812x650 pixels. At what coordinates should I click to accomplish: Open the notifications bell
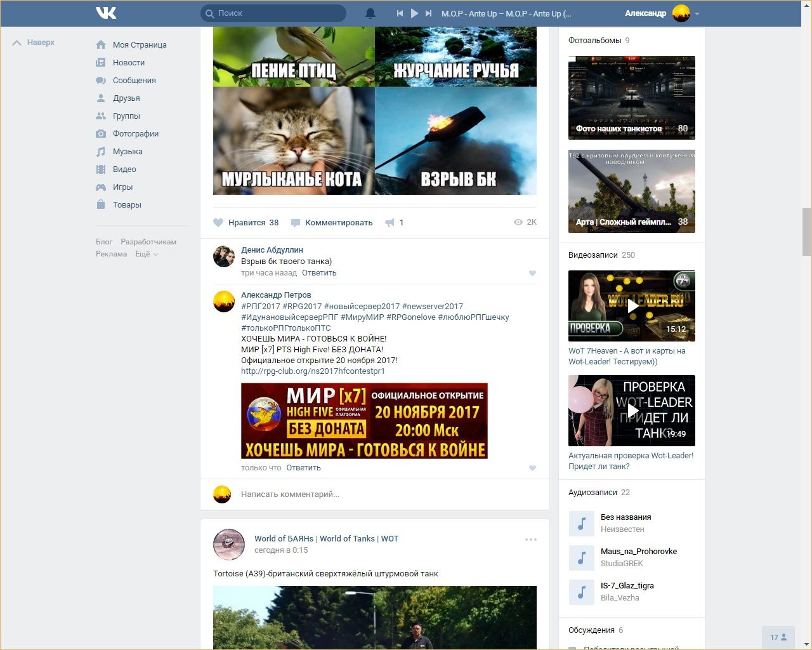(x=370, y=13)
